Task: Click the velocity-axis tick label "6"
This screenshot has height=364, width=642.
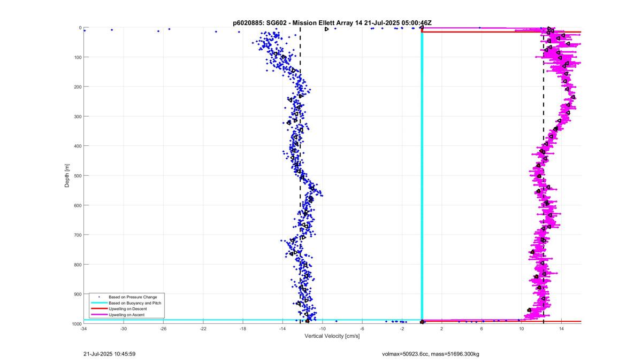Action: [x=481, y=329]
